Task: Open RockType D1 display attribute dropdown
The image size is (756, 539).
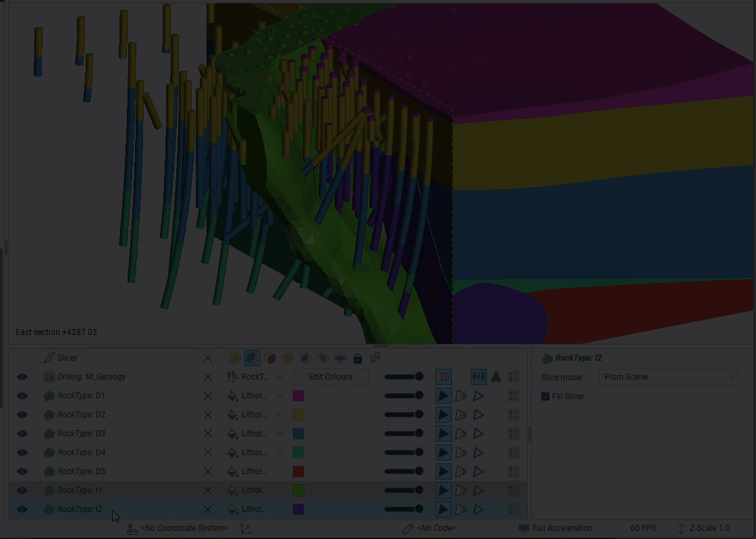Action: coord(279,396)
